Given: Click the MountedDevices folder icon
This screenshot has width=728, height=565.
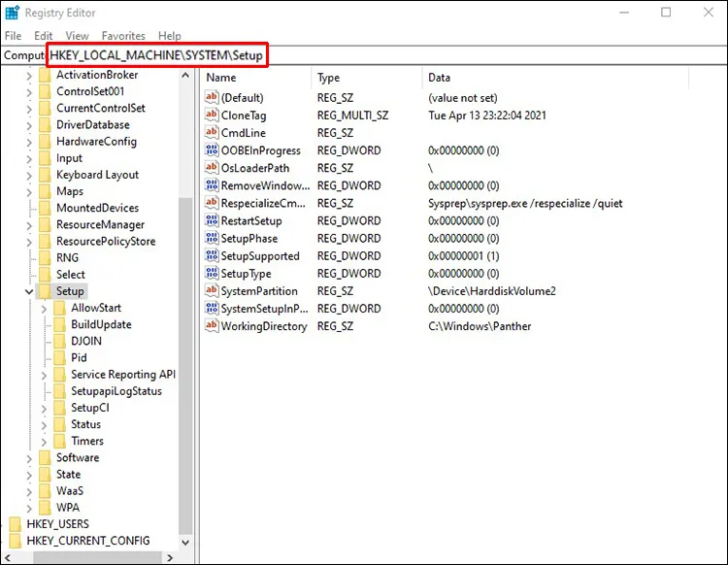Looking at the screenshot, I should [45, 208].
